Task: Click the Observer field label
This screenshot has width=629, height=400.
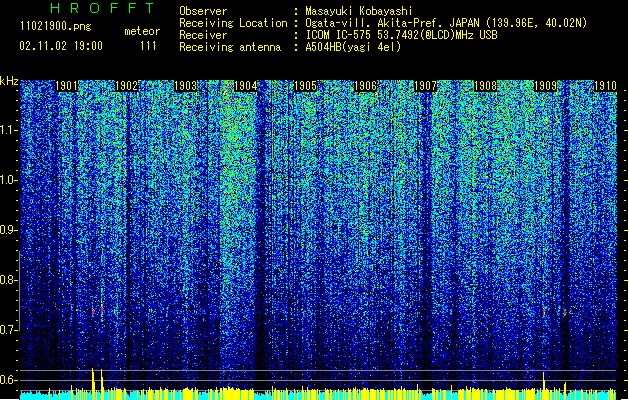Action: [x=203, y=11]
